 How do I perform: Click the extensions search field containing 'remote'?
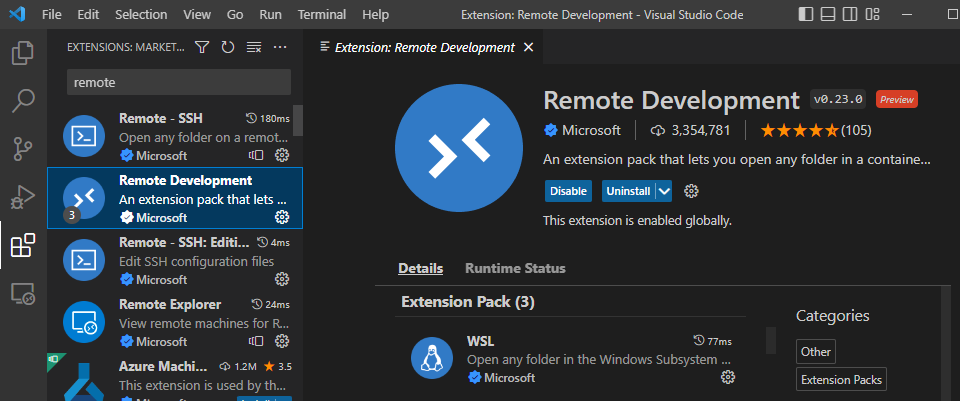[x=179, y=82]
